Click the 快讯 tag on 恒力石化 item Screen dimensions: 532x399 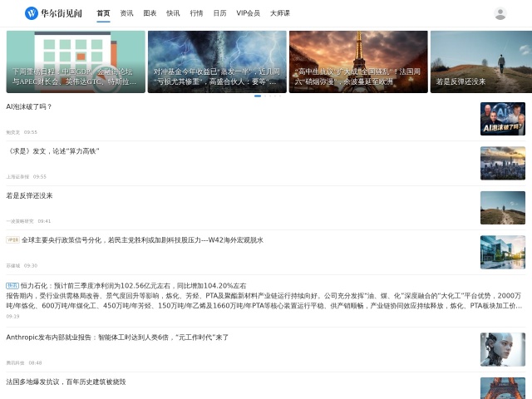[x=12, y=285]
